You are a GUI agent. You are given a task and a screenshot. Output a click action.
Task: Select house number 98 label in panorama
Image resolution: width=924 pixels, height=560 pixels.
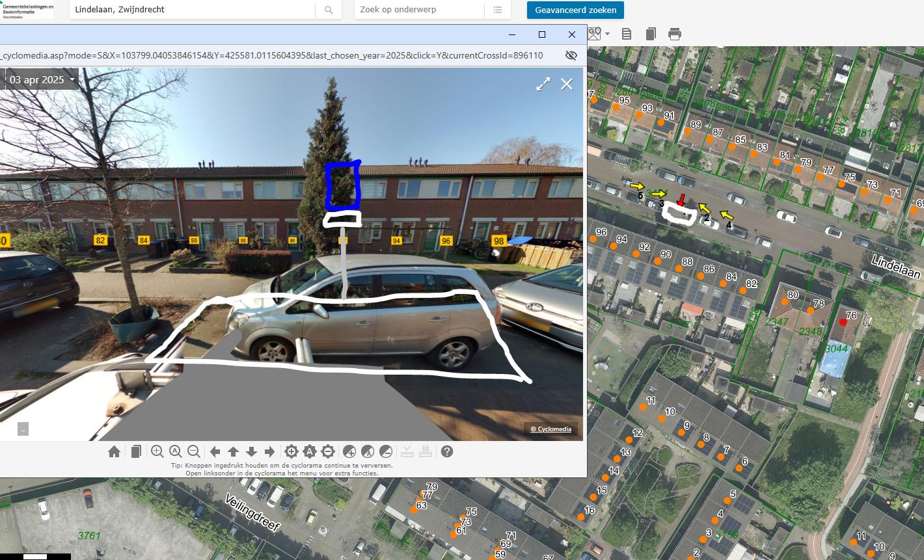(498, 241)
